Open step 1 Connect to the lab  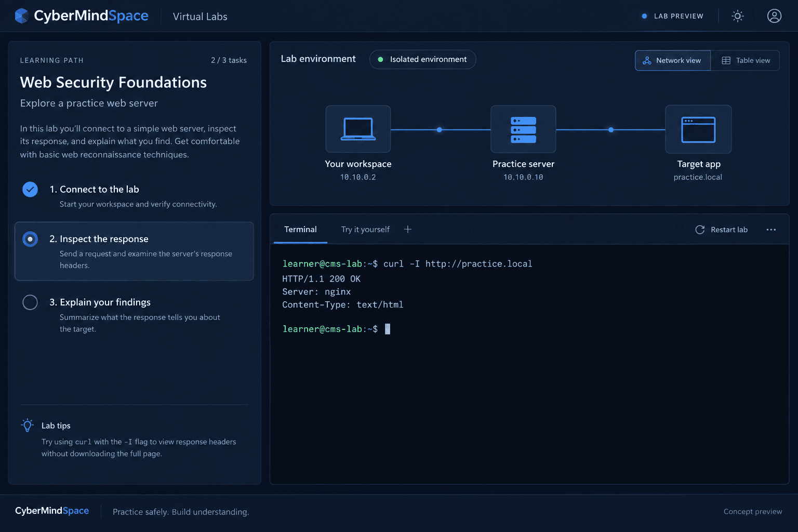[x=134, y=196]
